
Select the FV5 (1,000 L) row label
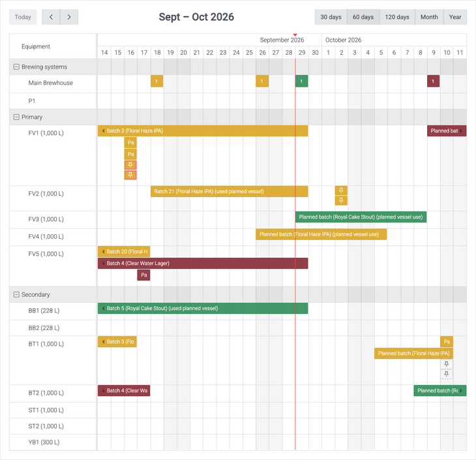pos(46,254)
